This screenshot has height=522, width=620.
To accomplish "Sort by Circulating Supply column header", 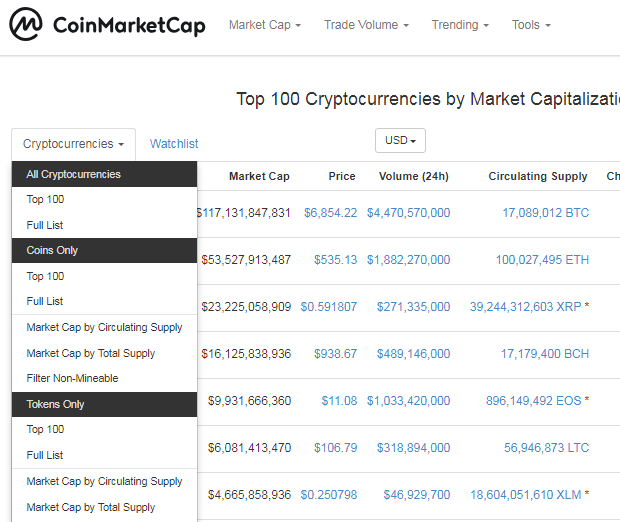I will click(538, 176).
